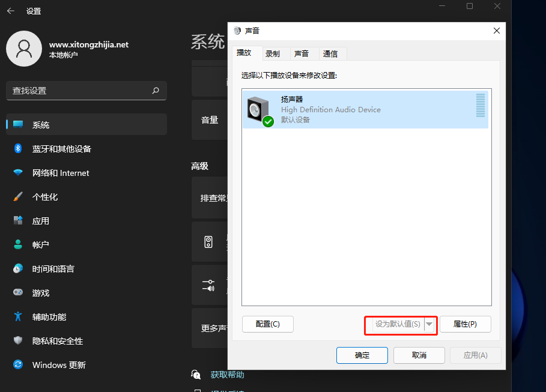Click the 音量 card in Settings
The image size is (546, 392).
coord(210,119)
